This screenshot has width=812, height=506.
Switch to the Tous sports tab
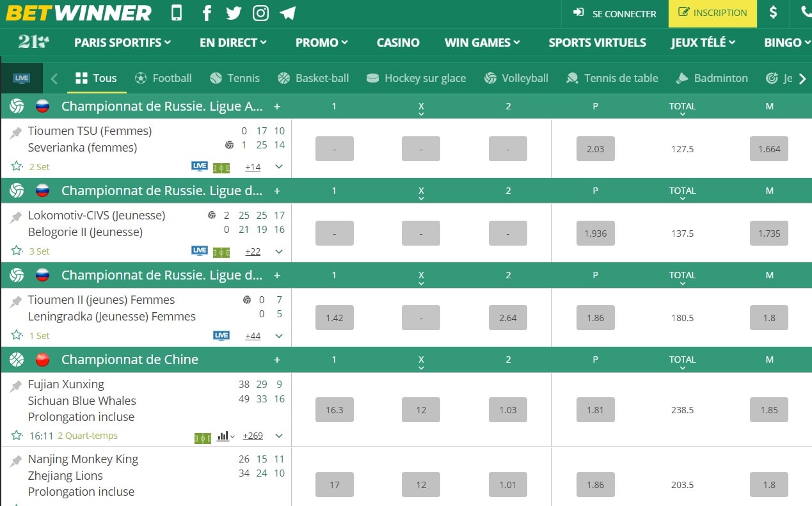pos(96,77)
